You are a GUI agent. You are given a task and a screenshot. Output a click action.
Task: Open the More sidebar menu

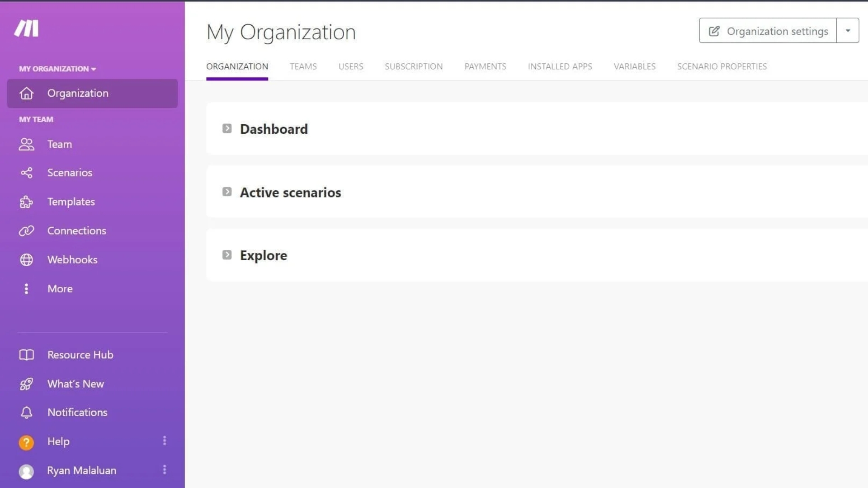tap(60, 289)
